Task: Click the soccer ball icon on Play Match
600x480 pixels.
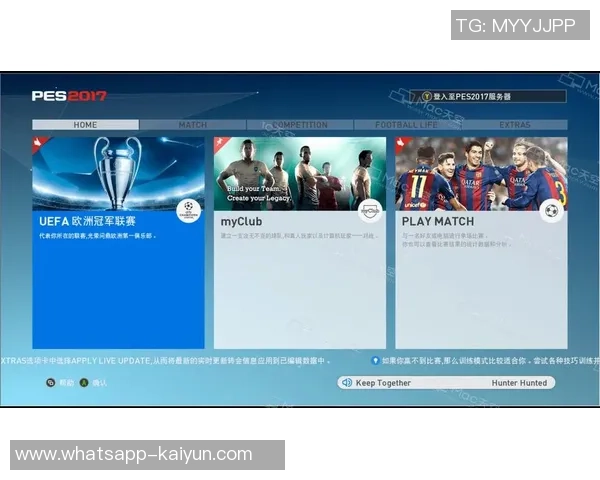Action: pos(551,211)
